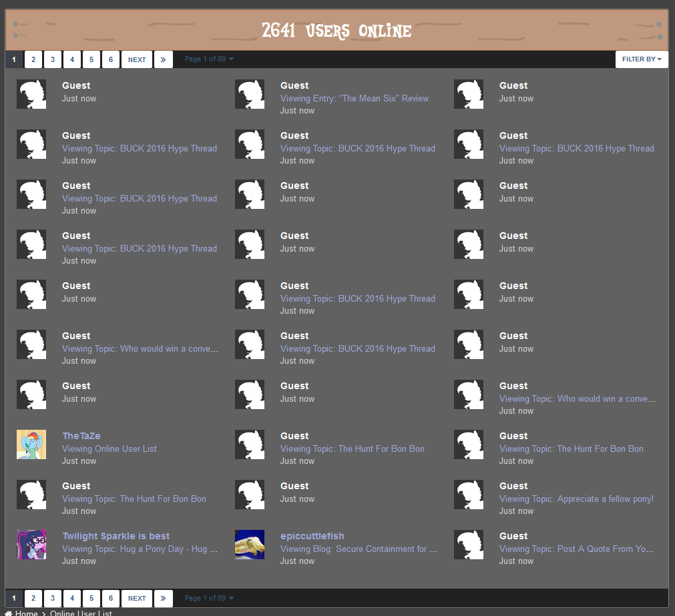Click the "Viewing Online User List" link
The width and height of the screenshot is (675, 616).
pyautogui.click(x=109, y=448)
